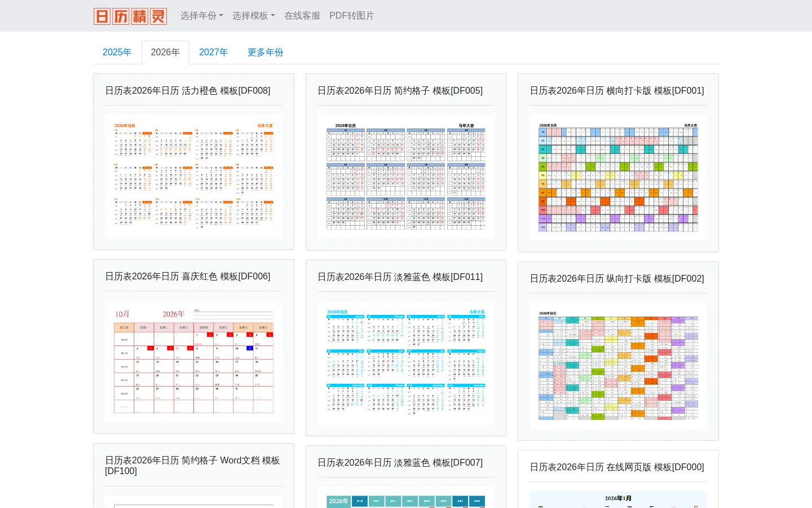View the 简约格子 DF005 calendar preview

406,177
